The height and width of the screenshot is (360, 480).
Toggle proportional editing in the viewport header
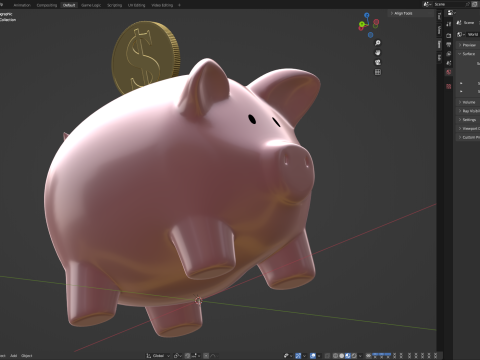coord(206,356)
